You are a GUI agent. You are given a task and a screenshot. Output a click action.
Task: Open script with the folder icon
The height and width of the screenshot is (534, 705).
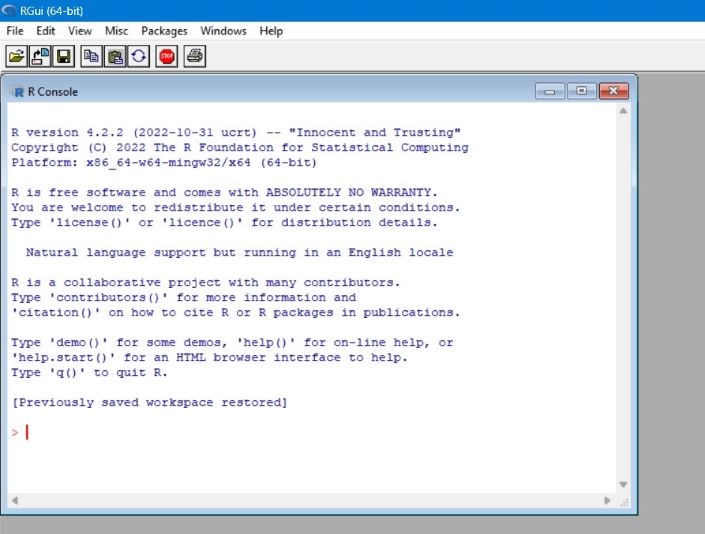pos(17,57)
